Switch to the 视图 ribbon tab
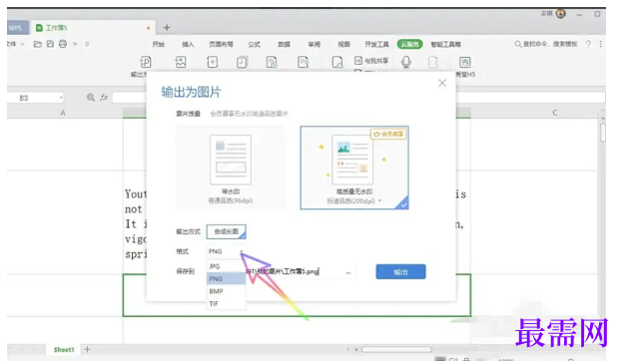The width and height of the screenshot is (627, 364). pos(343,44)
